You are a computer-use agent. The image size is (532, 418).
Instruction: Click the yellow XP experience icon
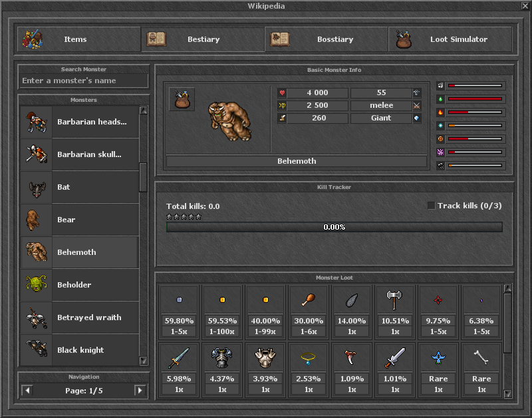[x=282, y=105]
